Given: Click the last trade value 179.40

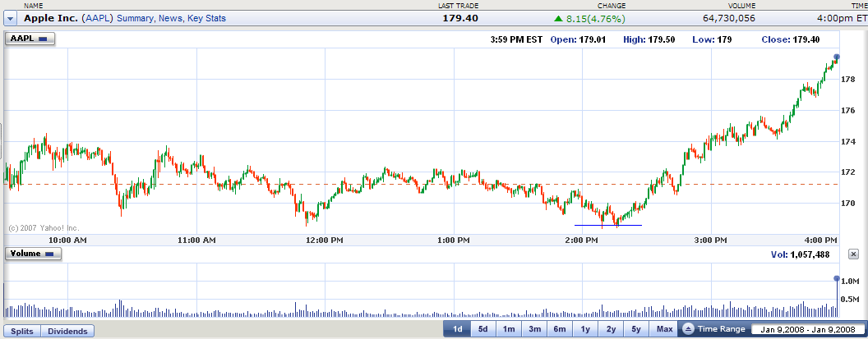Looking at the screenshot, I should 460,18.
